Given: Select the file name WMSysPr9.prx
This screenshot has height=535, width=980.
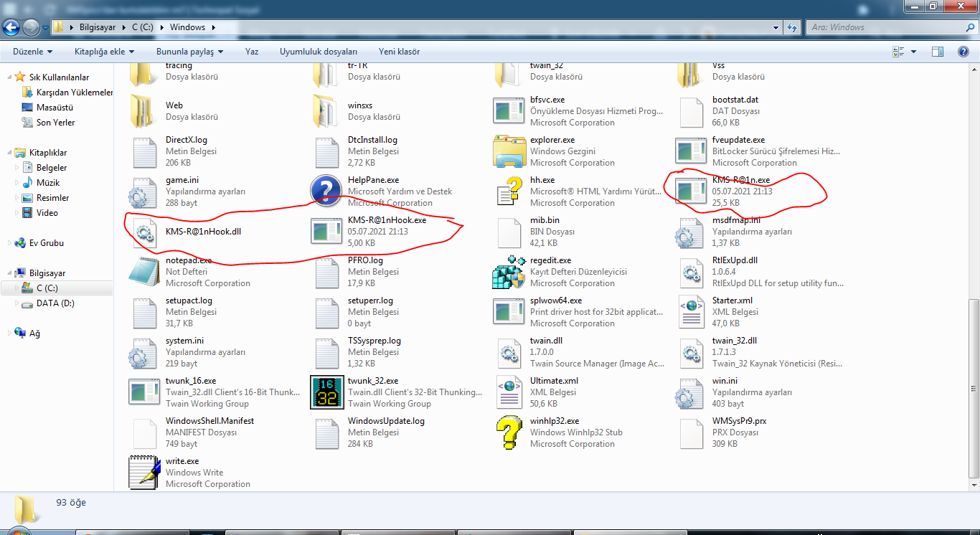Looking at the screenshot, I should [x=739, y=421].
